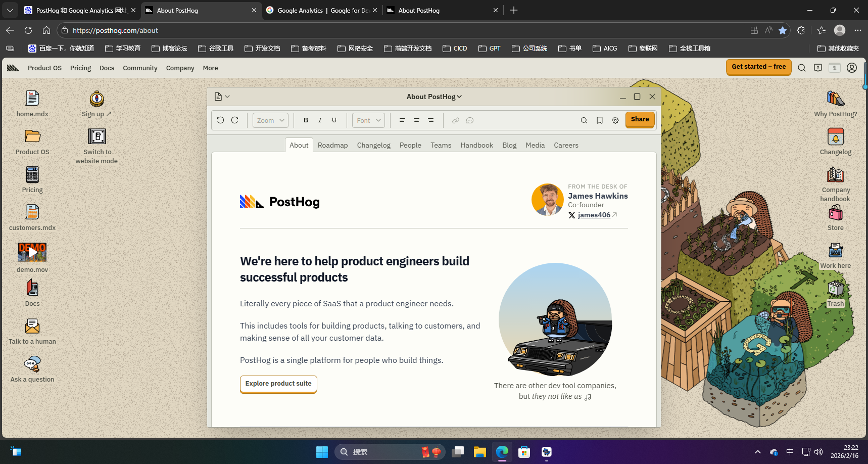Image resolution: width=868 pixels, height=464 pixels.
Task: Open the header help question icon
Action: [818, 68]
